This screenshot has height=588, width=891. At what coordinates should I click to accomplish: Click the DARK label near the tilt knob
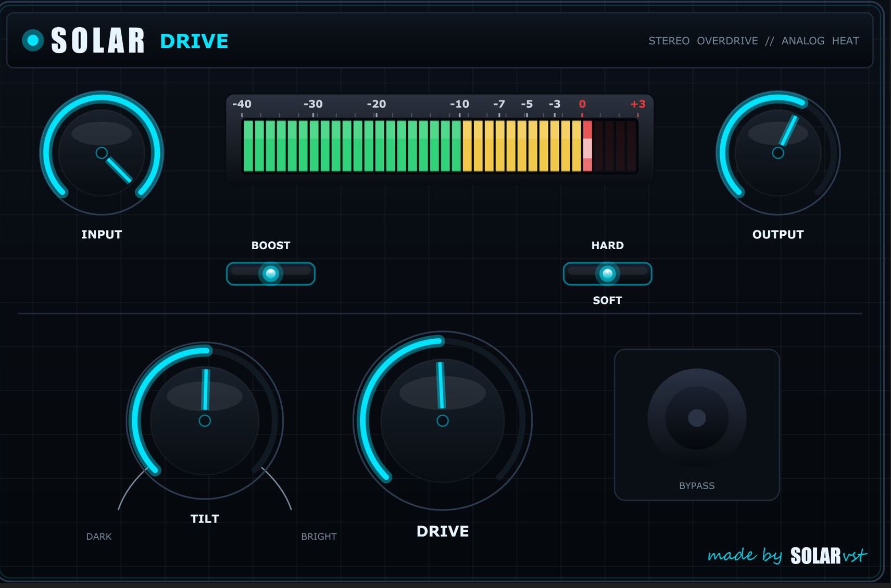(99, 536)
